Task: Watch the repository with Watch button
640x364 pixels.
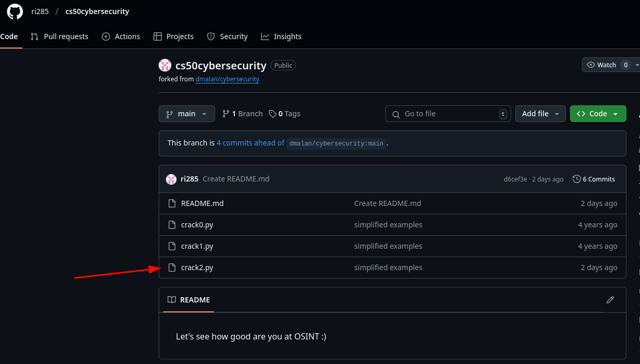Action: [x=601, y=65]
